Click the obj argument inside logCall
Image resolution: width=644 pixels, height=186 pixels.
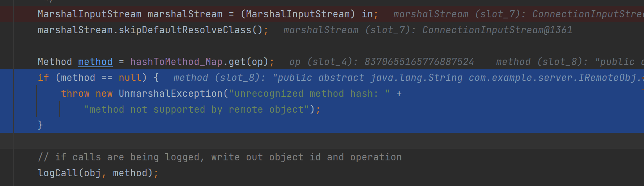pyautogui.click(x=92, y=173)
